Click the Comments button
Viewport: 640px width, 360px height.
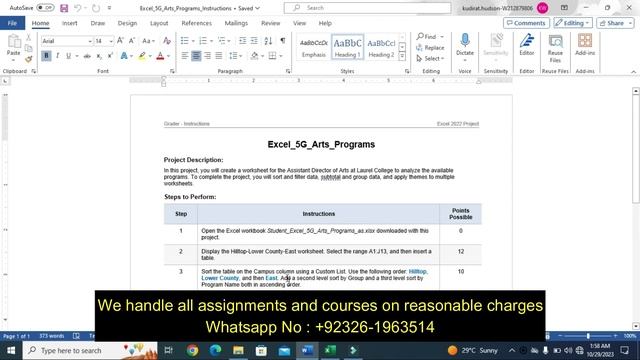tap(526, 23)
